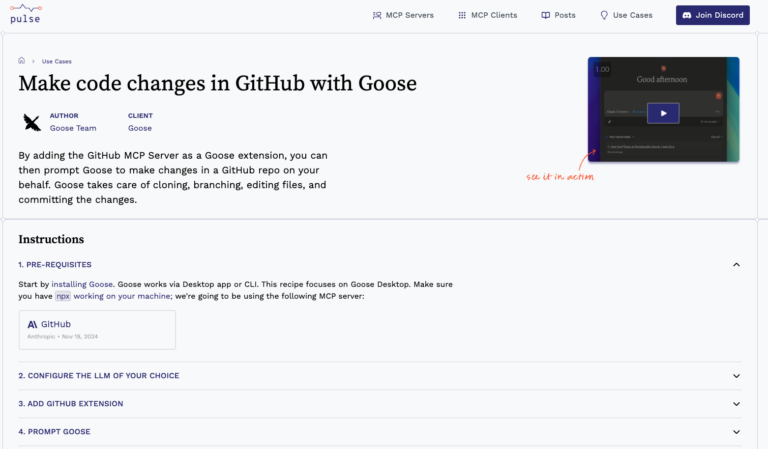Expand the Prompt Goose section
This screenshot has width=768, height=449.
736,432
